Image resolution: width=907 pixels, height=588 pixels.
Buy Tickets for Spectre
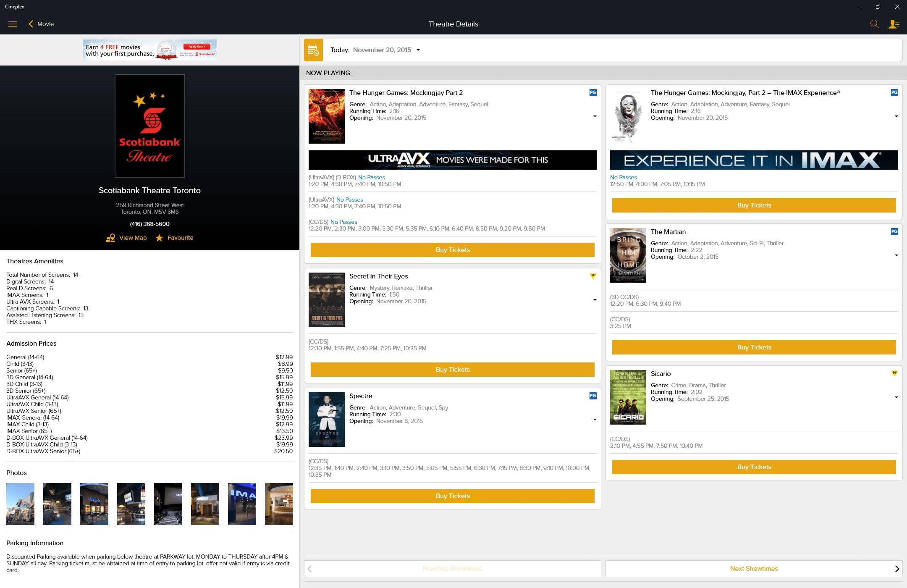452,496
